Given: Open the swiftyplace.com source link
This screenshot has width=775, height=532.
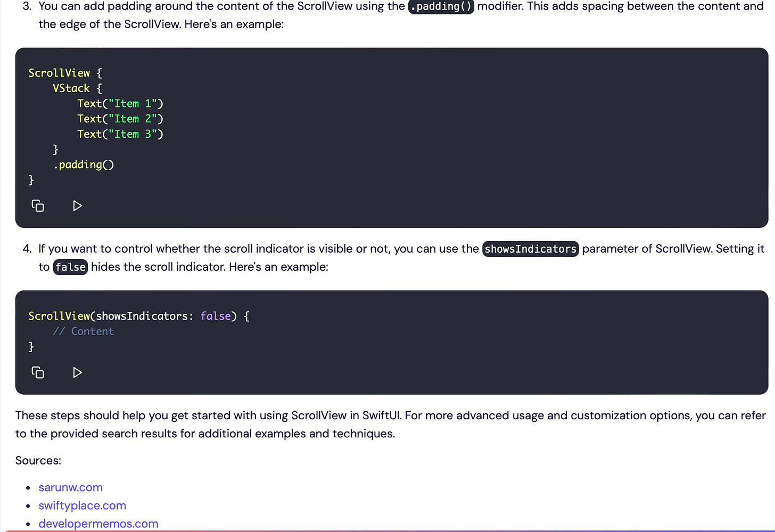Looking at the screenshot, I should click(82, 505).
